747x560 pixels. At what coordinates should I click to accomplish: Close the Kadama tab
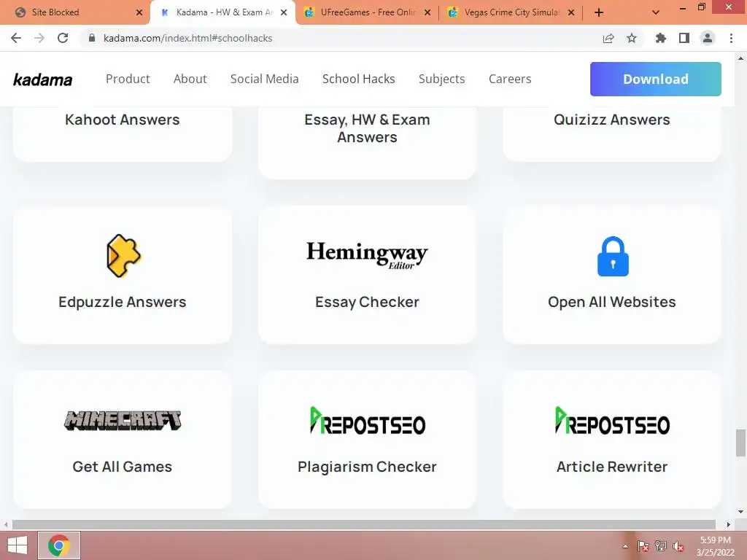[x=284, y=12]
